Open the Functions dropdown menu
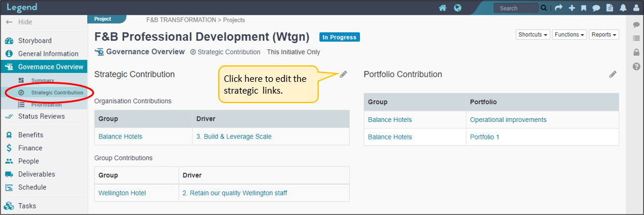Screen dimensions: 644x215 coord(570,35)
